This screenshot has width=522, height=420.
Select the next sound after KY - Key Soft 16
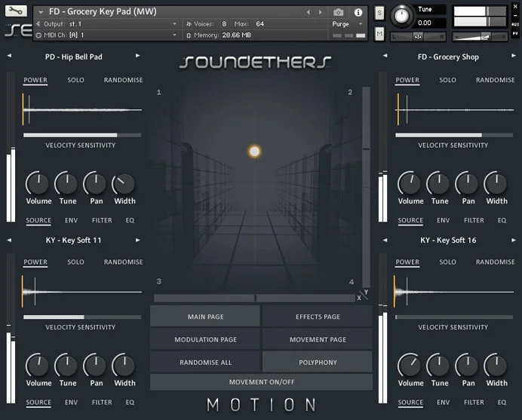click(x=514, y=240)
